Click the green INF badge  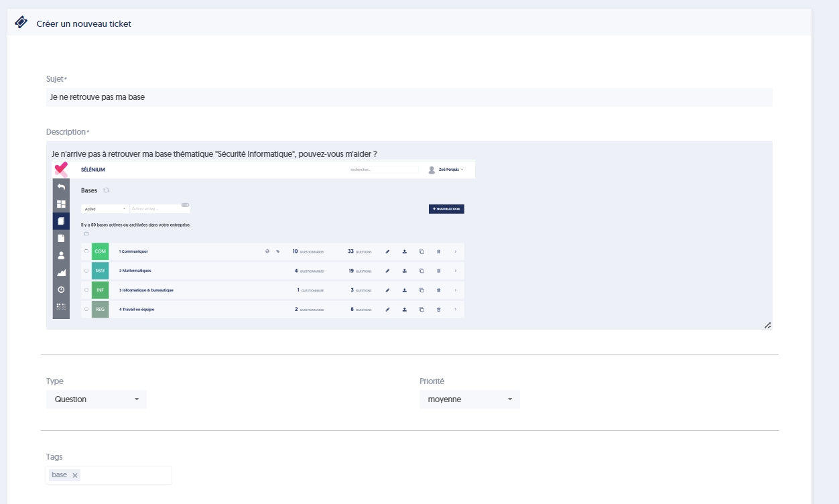pos(100,290)
